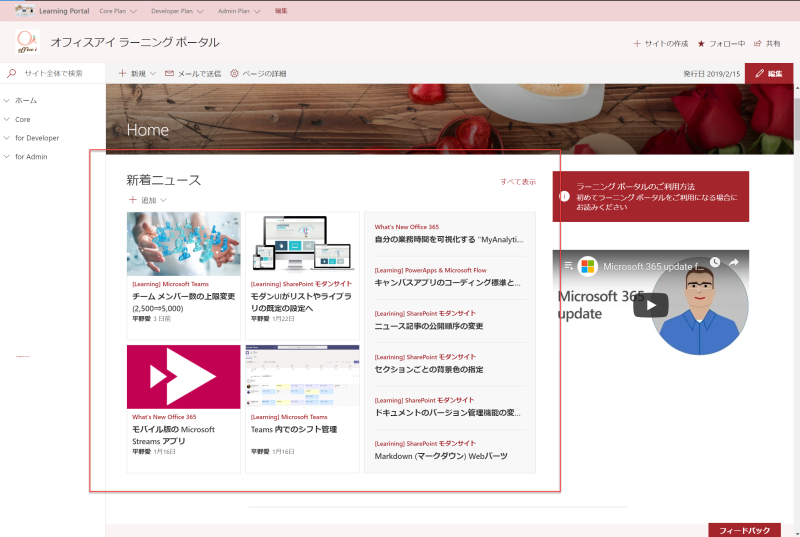Click the フィードバック button
The height and width of the screenshot is (537, 800).
click(x=744, y=530)
